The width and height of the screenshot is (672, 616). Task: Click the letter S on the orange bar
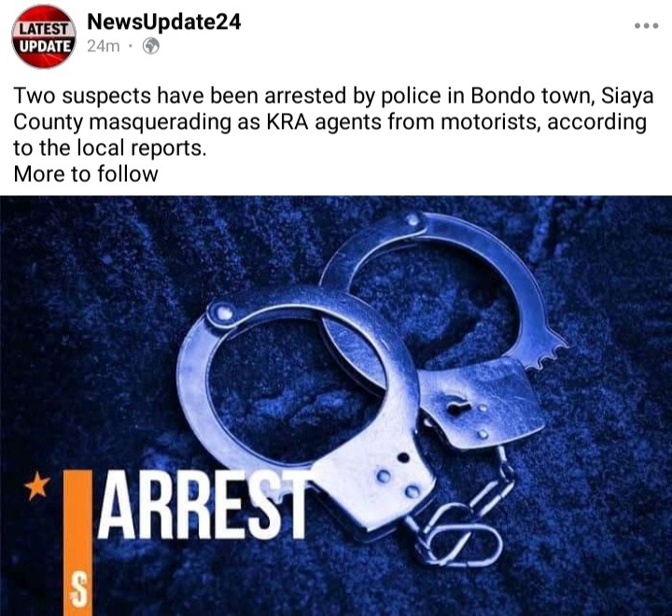tap(78, 590)
